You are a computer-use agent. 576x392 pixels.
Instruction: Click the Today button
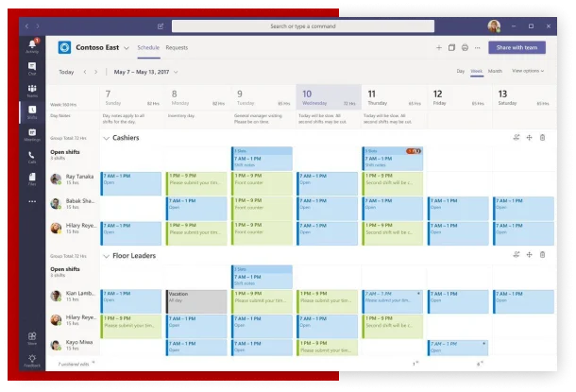tap(66, 72)
